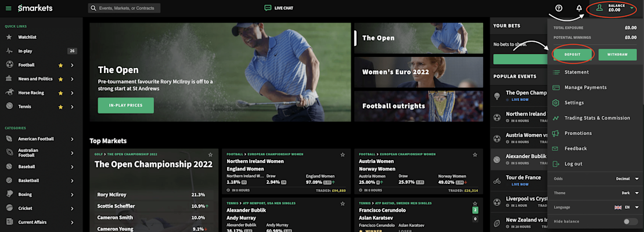Viewport: 644px width, 232px height.
Task: Click the search magnifier icon
Action: pyautogui.click(x=93, y=8)
